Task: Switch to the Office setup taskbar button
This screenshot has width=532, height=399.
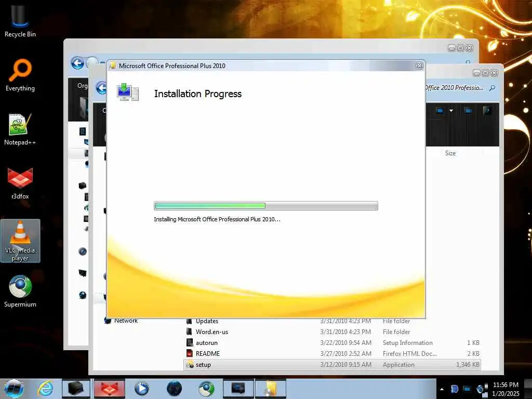Action: click(x=270, y=389)
